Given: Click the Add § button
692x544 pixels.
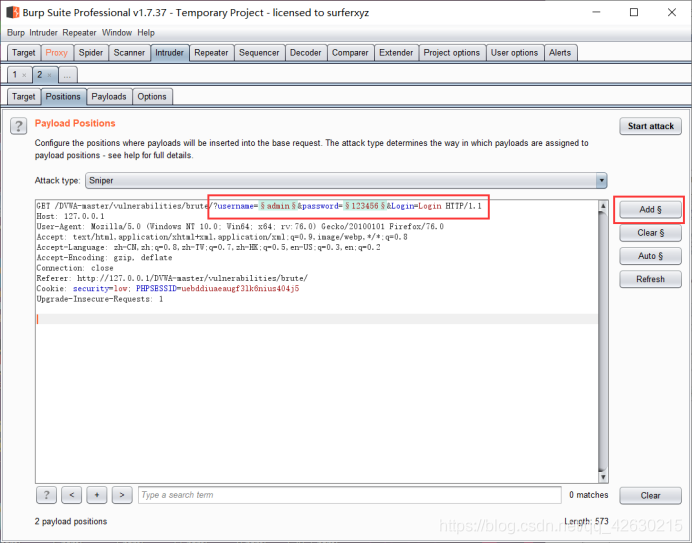Looking at the screenshot, I should pos(651,210).
